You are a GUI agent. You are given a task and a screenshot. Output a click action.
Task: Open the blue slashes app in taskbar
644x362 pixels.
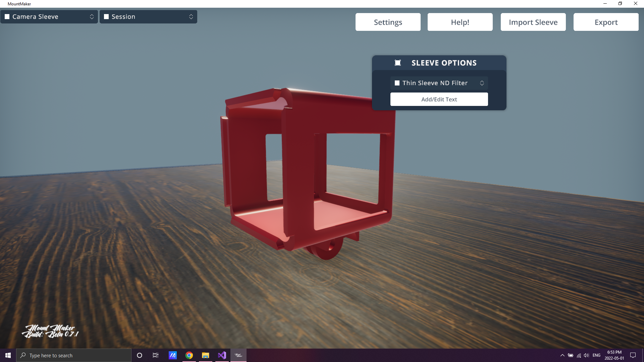[173, 355]
